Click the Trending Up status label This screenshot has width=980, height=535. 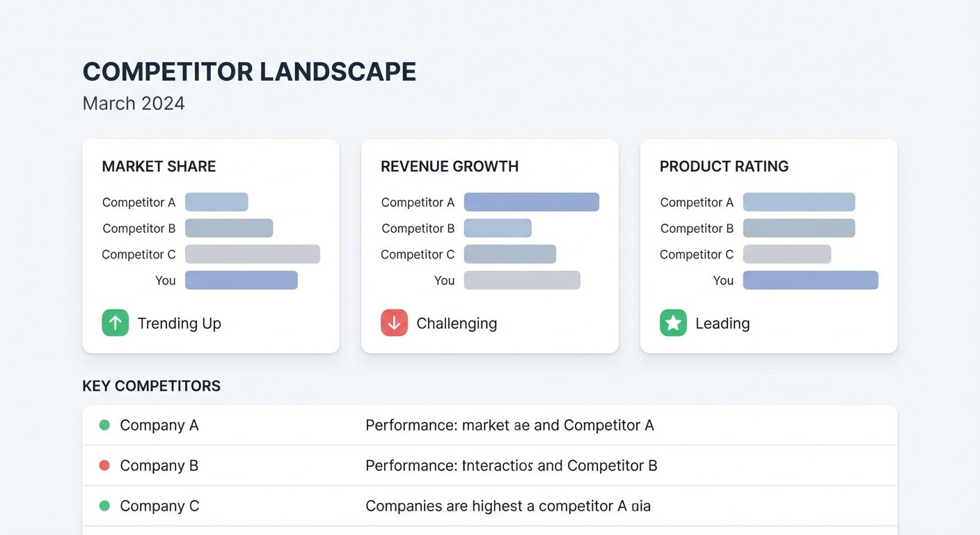tap(179, 323)
